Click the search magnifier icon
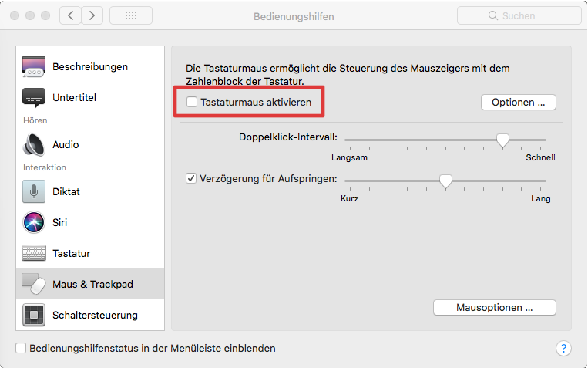Image resolution: width=588 pixels, height=368 pixels. [493, 15]
